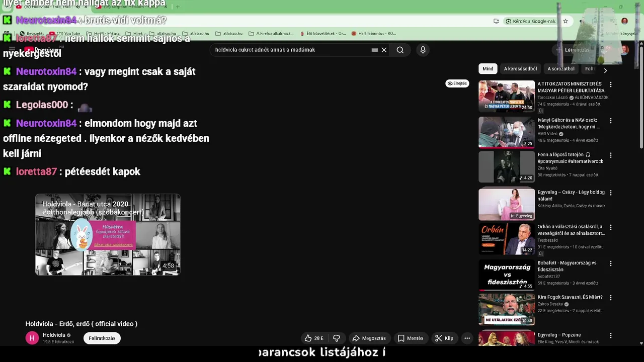Screen dimensions: 644x362
Task: Open the Magyarország vs fideszisztán thumbnail
Action: tap(507, 275)
